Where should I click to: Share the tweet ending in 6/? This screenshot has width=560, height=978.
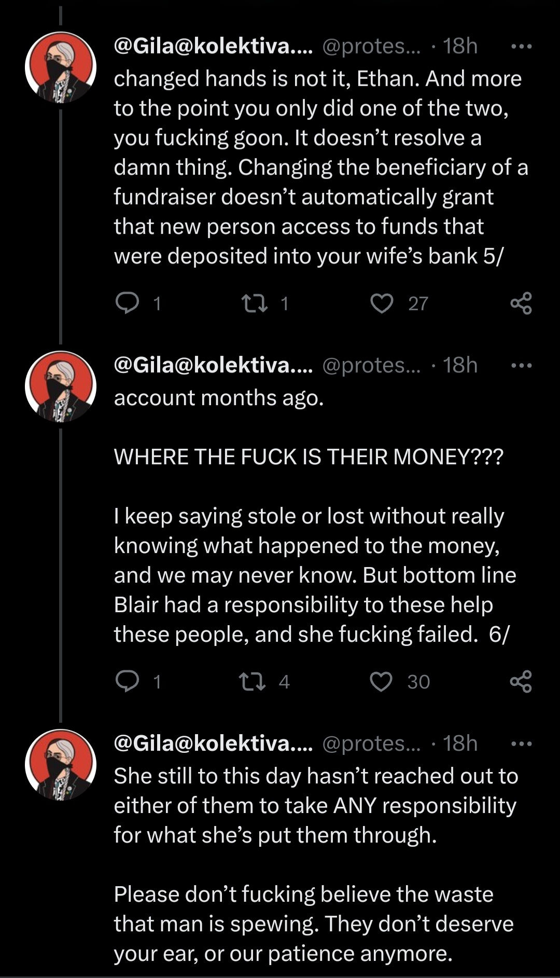521,681
